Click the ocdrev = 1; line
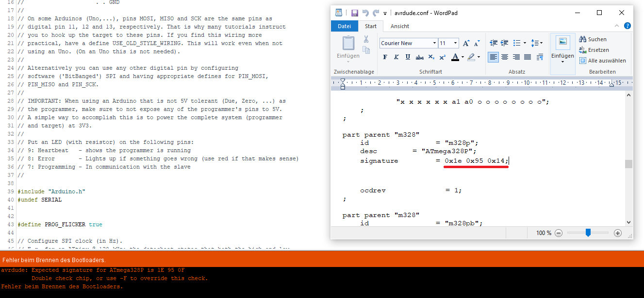Screen dimensions: 644x298 (x=411, y=190)
